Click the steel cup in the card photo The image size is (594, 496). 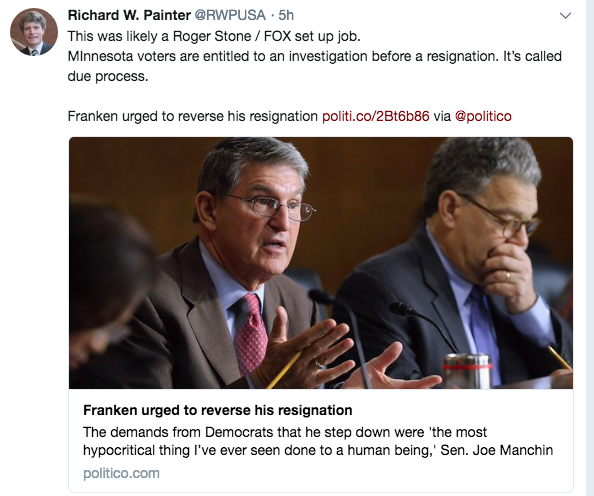pyautogui.click(x=468, y=371)
